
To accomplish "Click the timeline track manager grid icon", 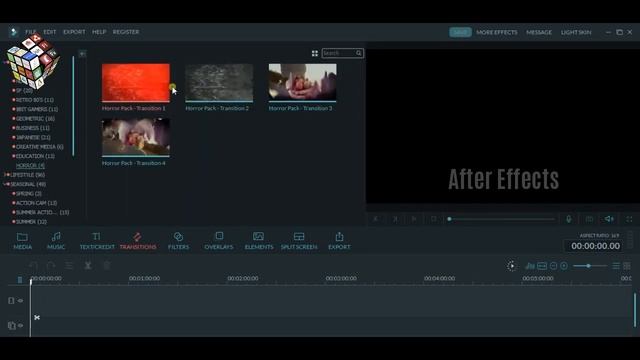I will click(627, 266).
